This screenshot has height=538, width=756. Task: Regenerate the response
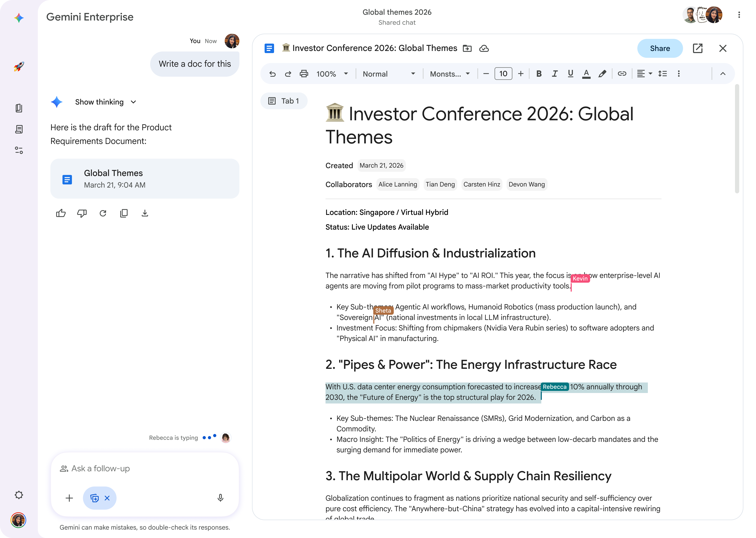[x=103, y=213]
